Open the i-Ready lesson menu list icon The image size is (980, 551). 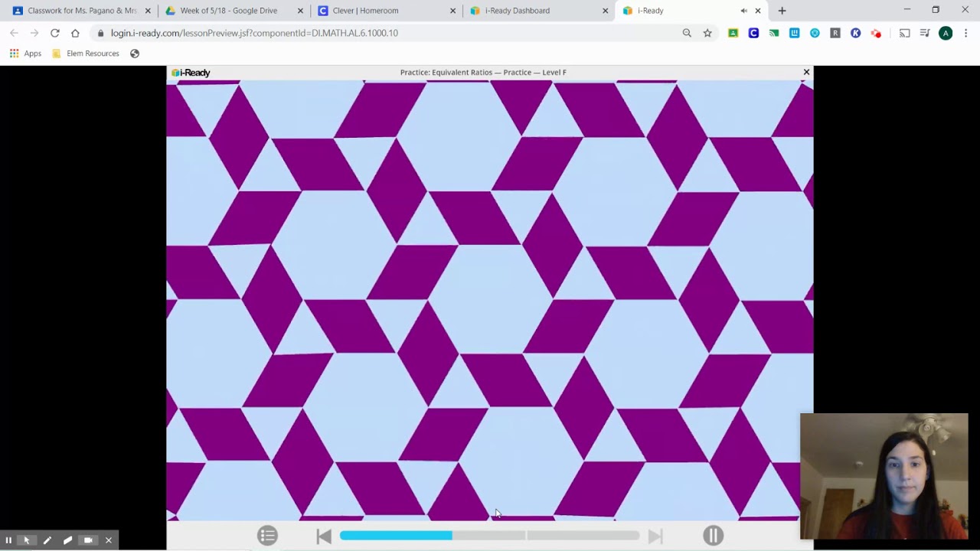point(267,536)
